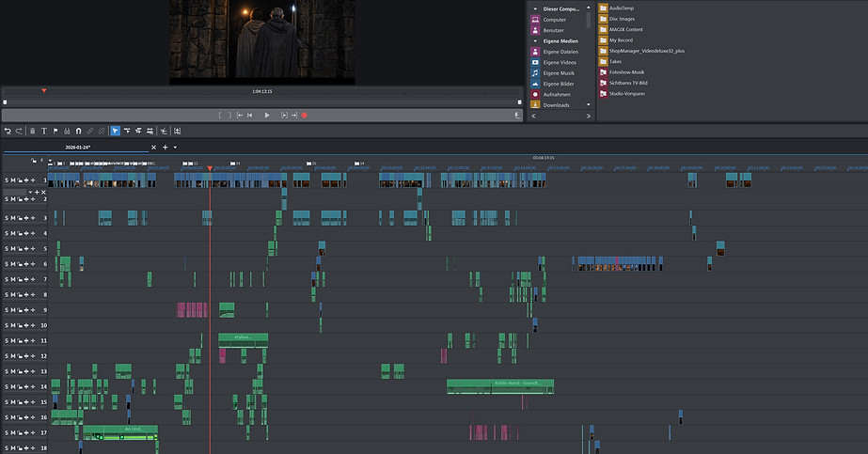Click the tool icon right of the selection arrow
The width and height of the screenshot is (868, 454).
pos(127,131)
